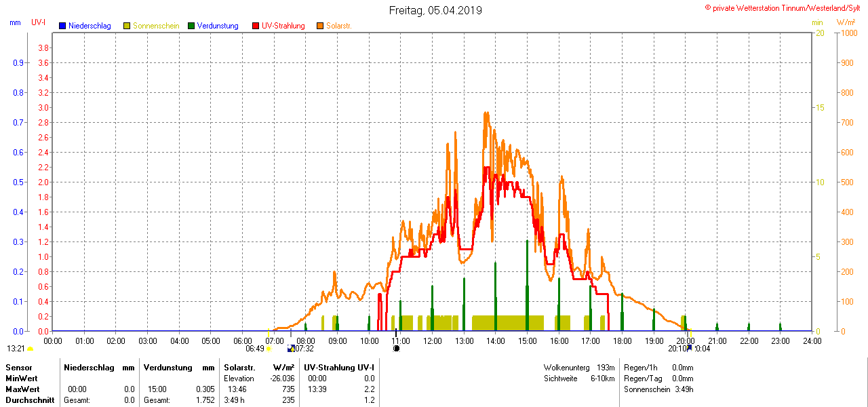Click the blue mm axis unit label at top left
The width and height of the screenshot is (868, 407).
pos(15,22)
